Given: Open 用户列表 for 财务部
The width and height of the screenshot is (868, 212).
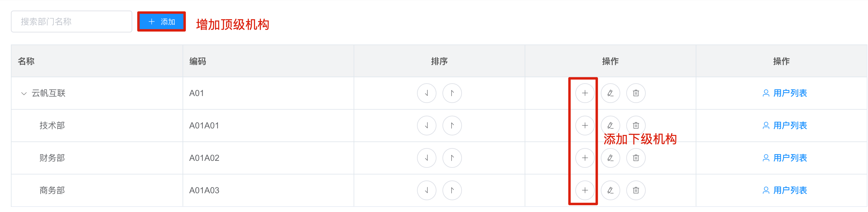Looking at the screenshot, I should click(785, 158).
